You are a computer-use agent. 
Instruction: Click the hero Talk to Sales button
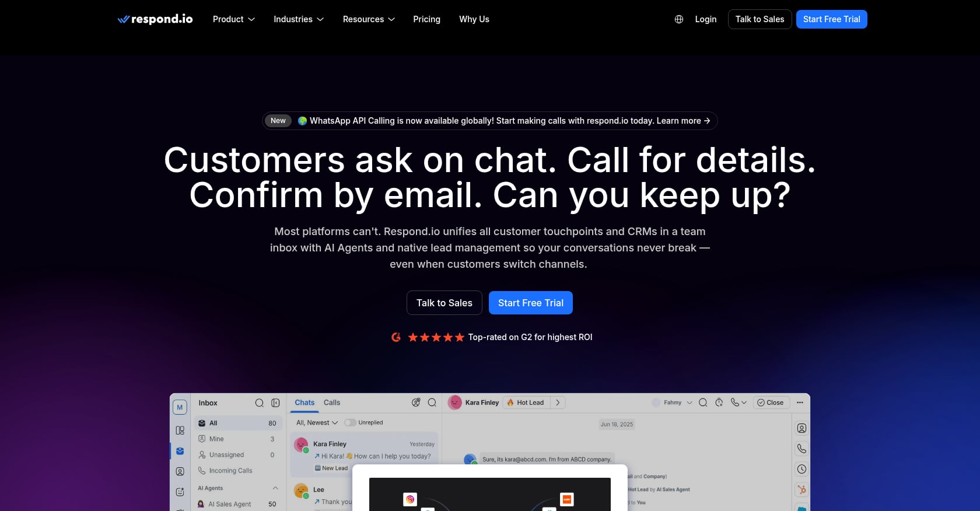pos(444,303)
